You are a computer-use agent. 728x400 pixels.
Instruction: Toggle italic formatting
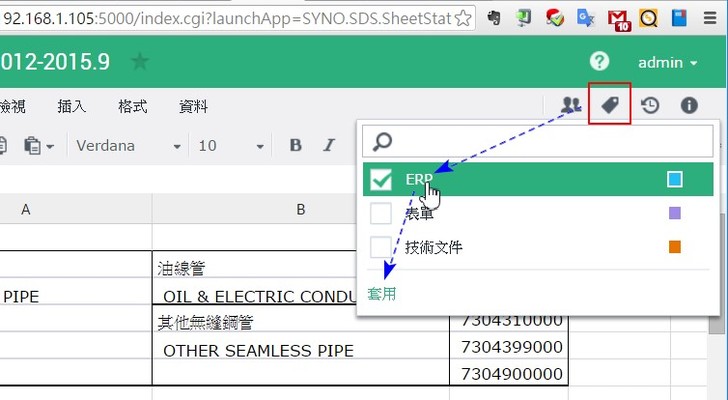329,145
